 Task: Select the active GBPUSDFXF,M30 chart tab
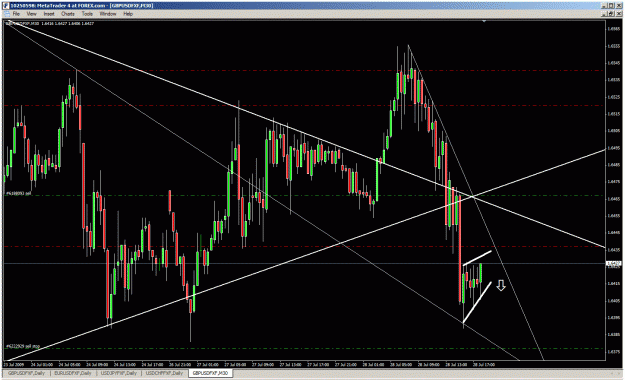210,374
